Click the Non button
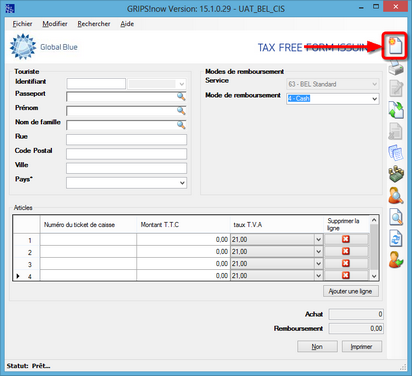Viewport: 412px width, 376px height. [x=317, y=347]
